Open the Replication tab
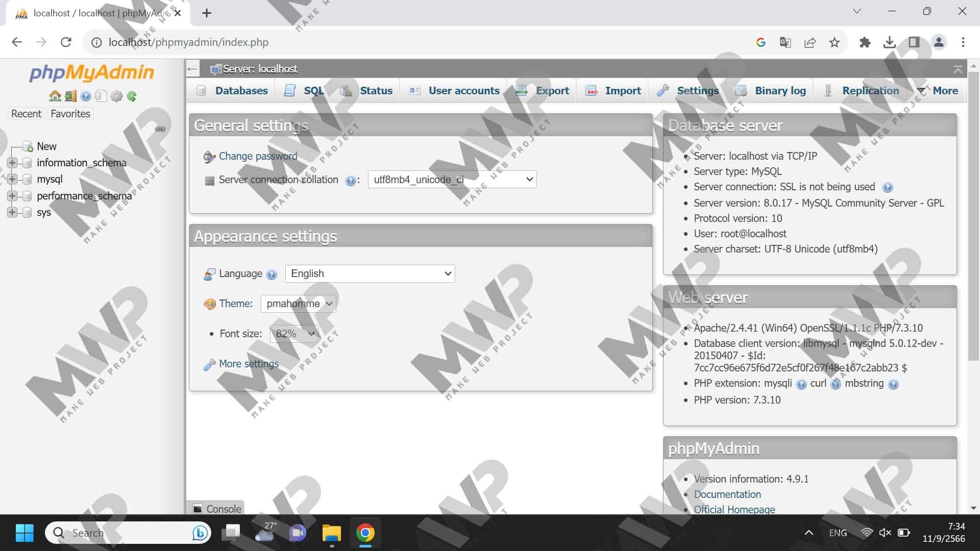Screen dimensions: 980x551 click(x=861, y=91)
